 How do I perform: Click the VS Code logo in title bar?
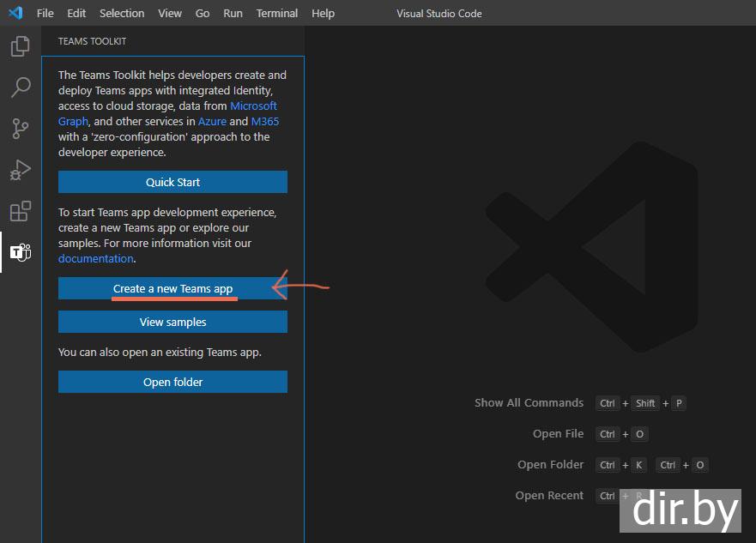coord(15,13)
